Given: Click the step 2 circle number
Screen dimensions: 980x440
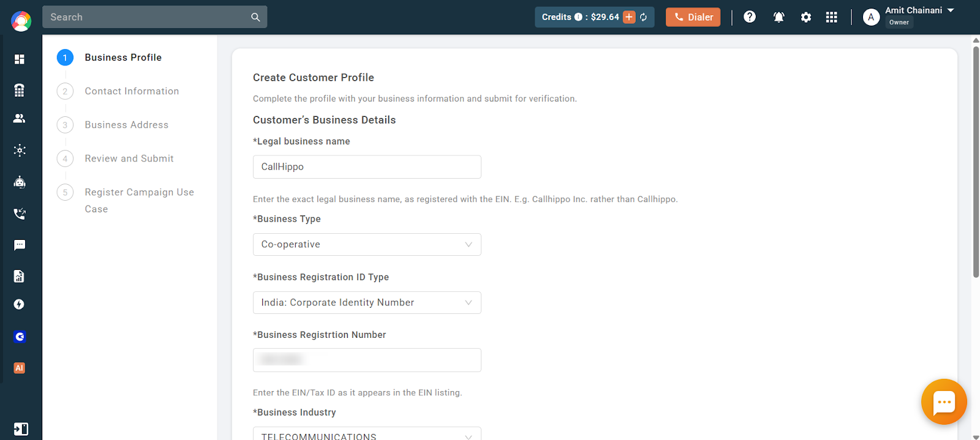Looking at the screenshot, I should (65, 91).
